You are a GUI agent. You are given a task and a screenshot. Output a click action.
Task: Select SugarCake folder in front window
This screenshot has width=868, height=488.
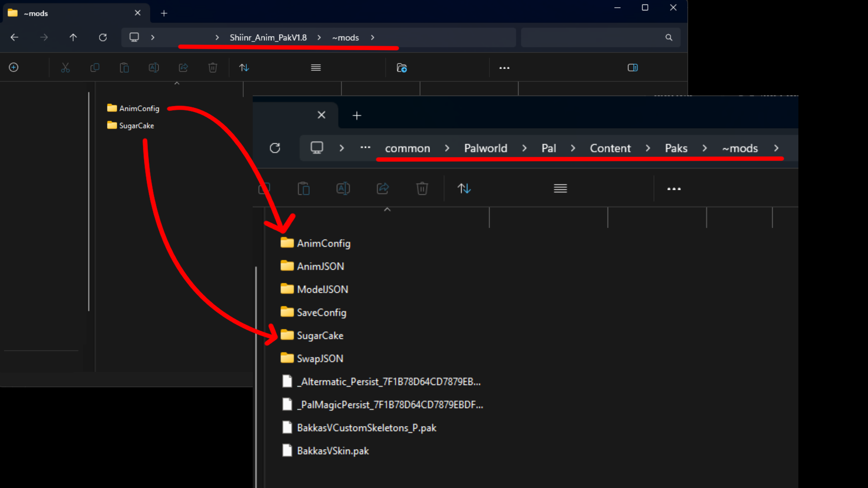tap(312, 335)
